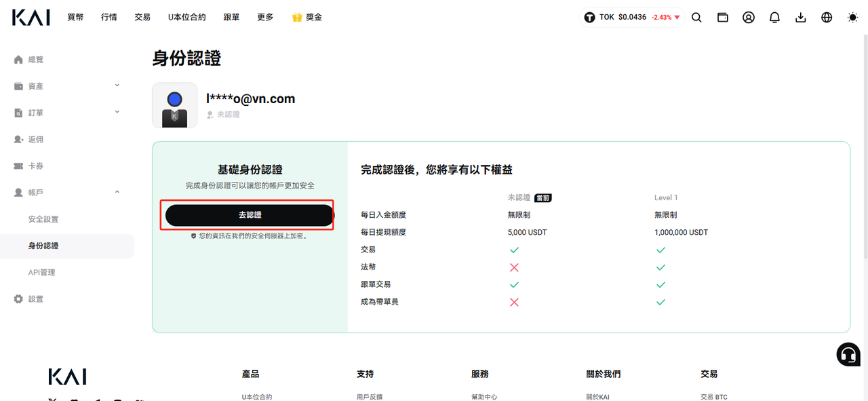This screenshot has width=868, height=401.
Task: Expand the 訂單 sidebar chevron
Action: point(117,112)
